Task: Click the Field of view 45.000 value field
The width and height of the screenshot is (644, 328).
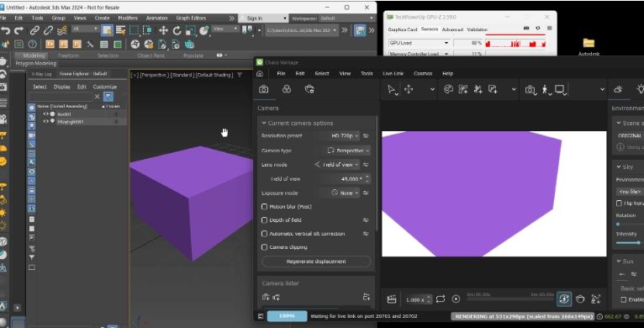Action: (x=347, y=179)
